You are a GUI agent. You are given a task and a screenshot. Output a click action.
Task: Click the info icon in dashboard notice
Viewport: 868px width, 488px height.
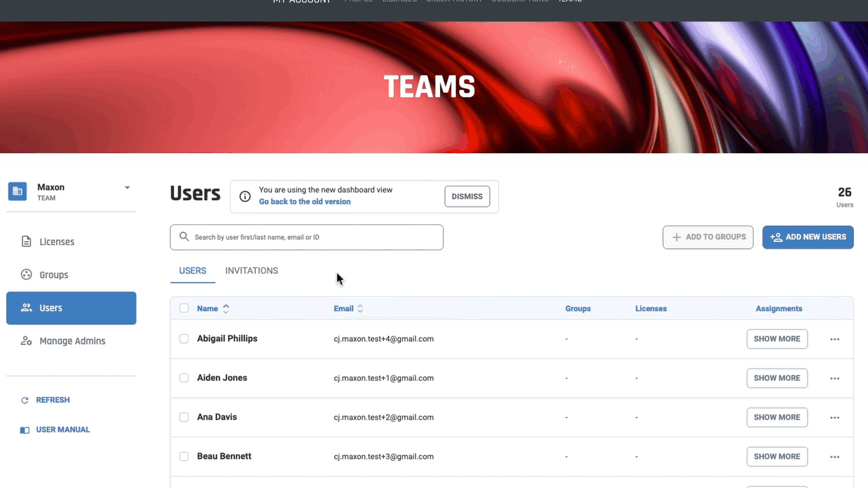click(x=245, y=197)
